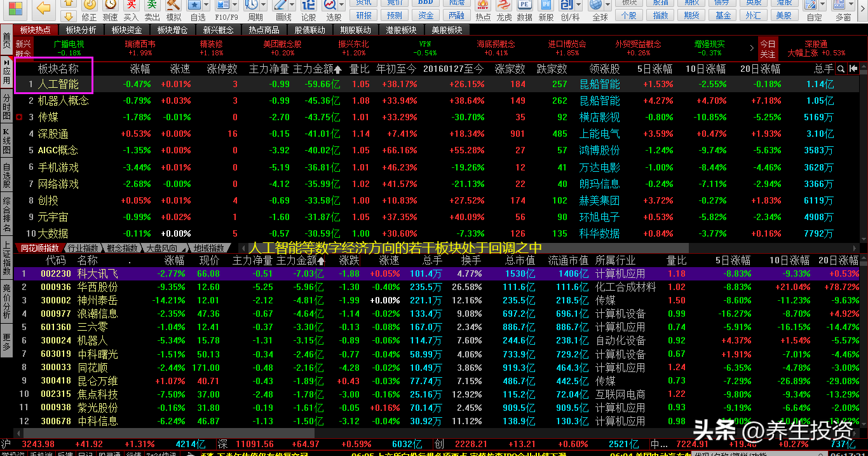This screenshot has width=868, height=456.
Task: Open the 论股 discussion icon
Action: point(308,5)
